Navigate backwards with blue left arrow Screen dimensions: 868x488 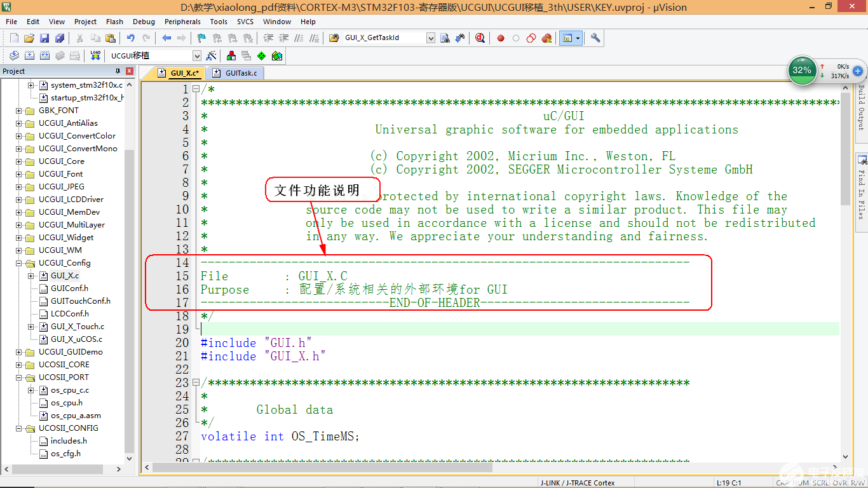coord(166,38)
